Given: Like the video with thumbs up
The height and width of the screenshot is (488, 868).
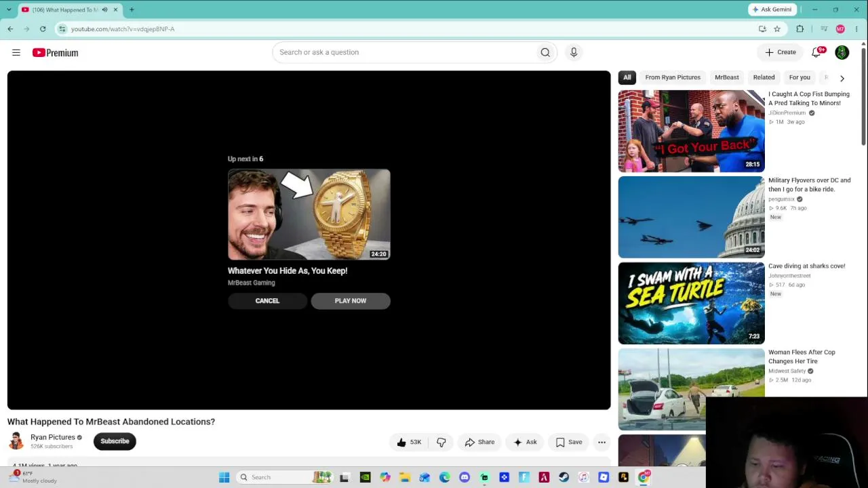Looking at the screenshot, I should tap(409, 442).
